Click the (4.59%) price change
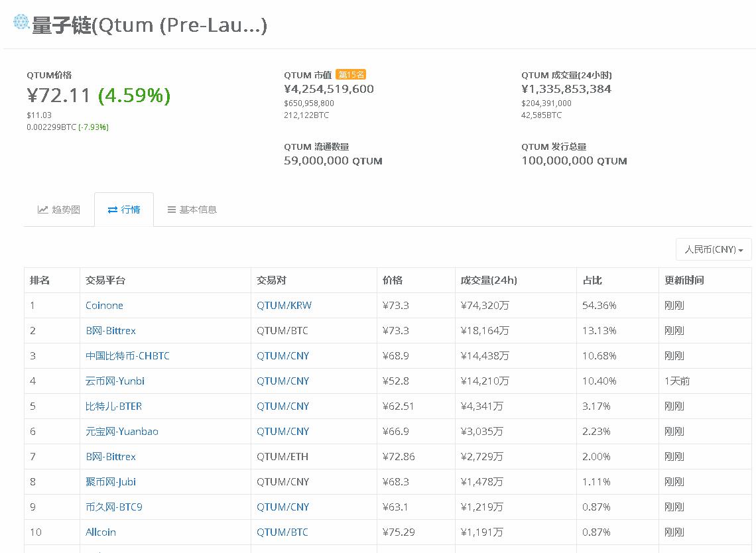 (x=134, y=95)
